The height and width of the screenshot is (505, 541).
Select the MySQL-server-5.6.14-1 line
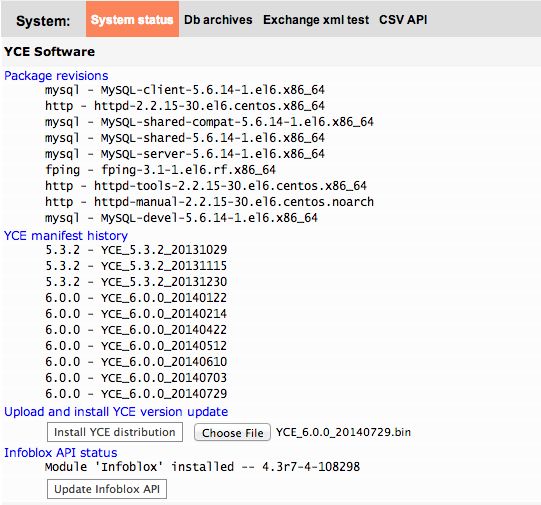pos(185,154)
